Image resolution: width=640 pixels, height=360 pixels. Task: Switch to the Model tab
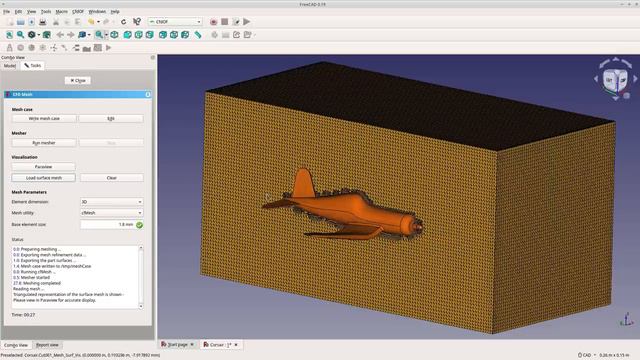pos(10,66)
